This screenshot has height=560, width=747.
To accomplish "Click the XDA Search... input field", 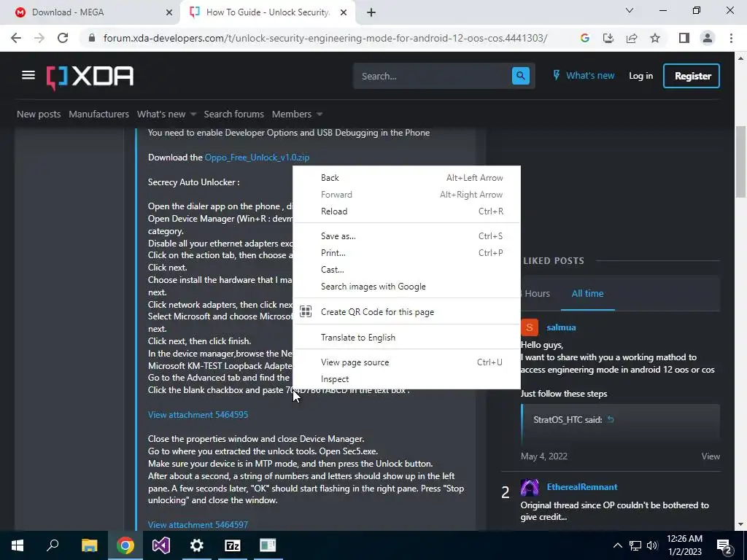I will point(432,76).
